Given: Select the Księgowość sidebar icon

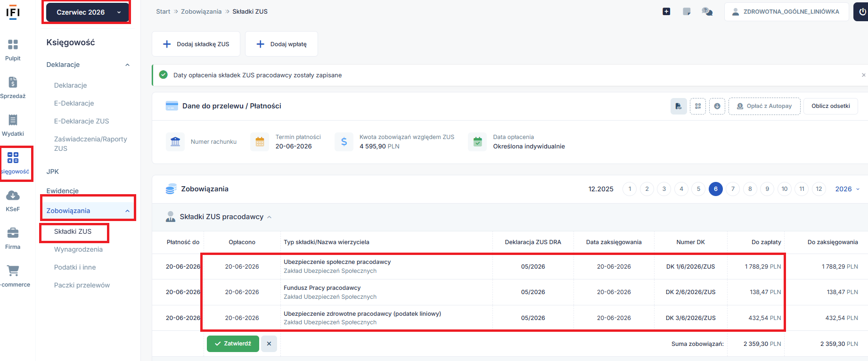Looking at the screenshot, I should pyautogui.click(x=13, y=158).
